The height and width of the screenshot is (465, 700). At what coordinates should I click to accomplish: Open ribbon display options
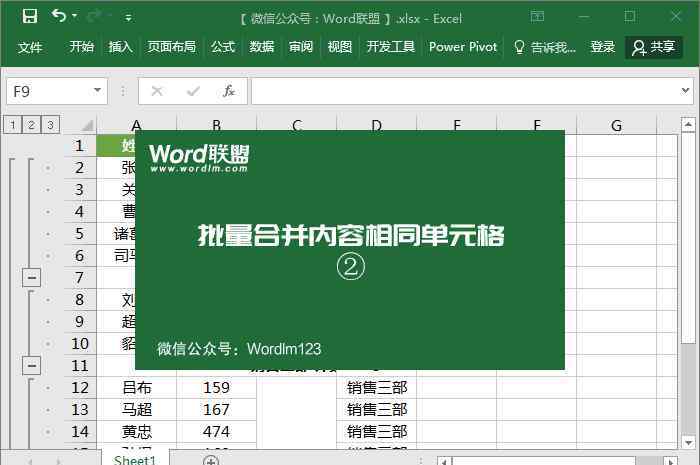537,17
